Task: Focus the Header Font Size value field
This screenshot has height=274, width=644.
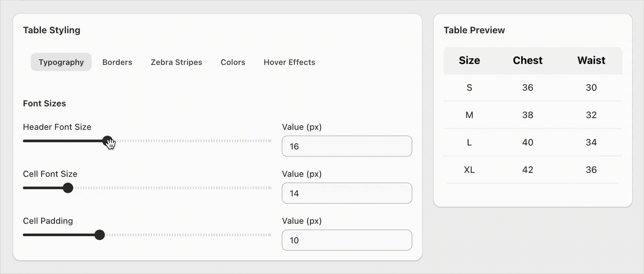Action: [x=347, y=146]
